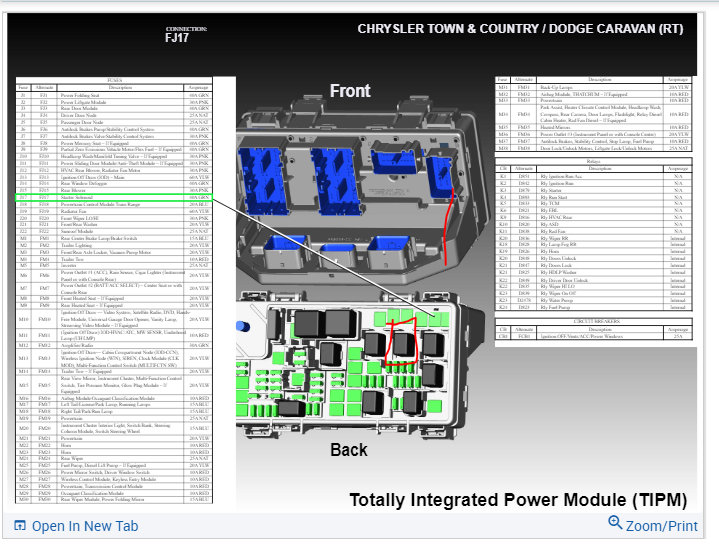Click the Front label above the module
The height and width of the screenshot is (552, 719).
[x=350, y=91]
